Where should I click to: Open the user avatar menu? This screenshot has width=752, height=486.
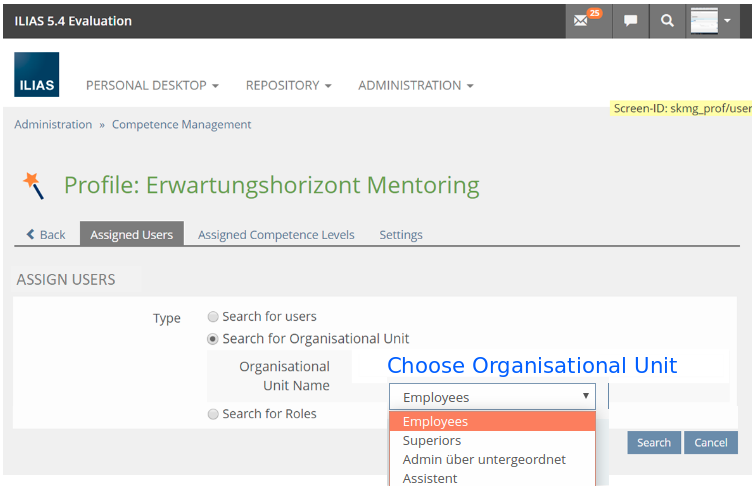tap(712, 21)
